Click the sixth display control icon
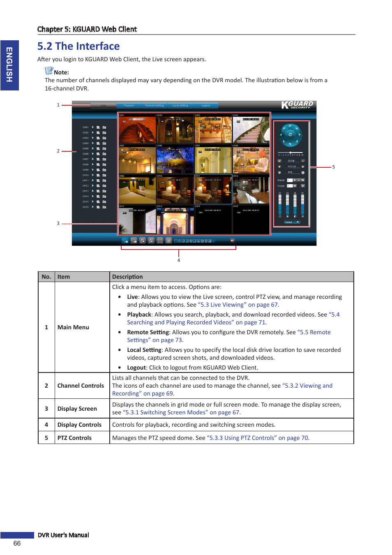The height and width of the screenshot is (555, 392). click(168, 240)
